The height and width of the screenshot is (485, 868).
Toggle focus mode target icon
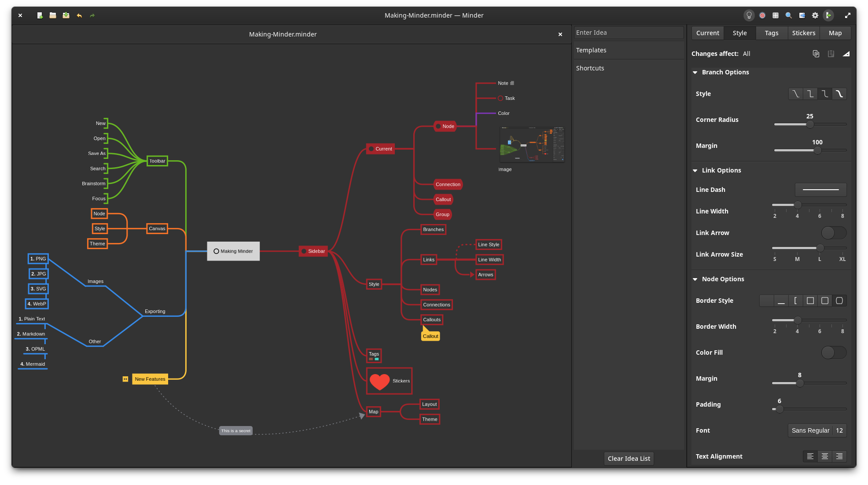coord(762,15)
